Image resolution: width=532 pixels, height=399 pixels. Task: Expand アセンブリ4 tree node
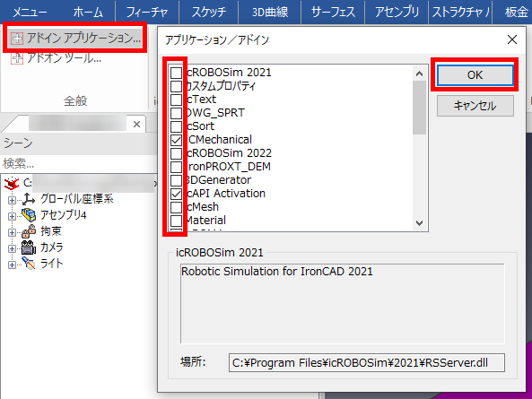tap(12, 216)
